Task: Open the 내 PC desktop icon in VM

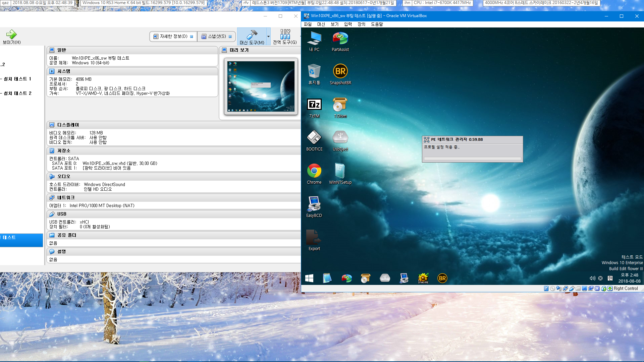Action: (314, 42)
